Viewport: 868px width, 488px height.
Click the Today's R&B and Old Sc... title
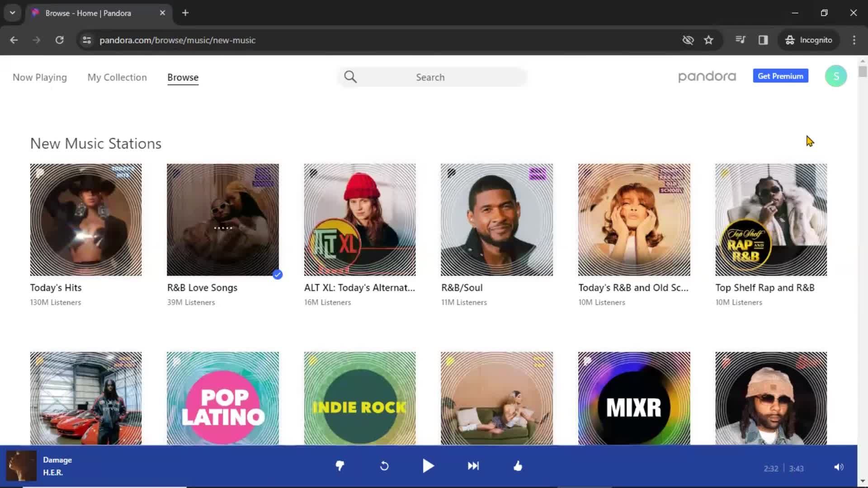point(633,288)
